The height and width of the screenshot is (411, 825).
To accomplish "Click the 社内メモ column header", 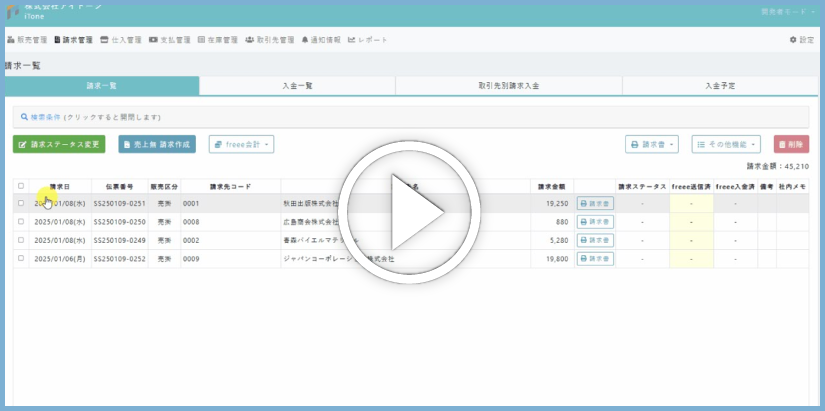I will pos(792,186).
